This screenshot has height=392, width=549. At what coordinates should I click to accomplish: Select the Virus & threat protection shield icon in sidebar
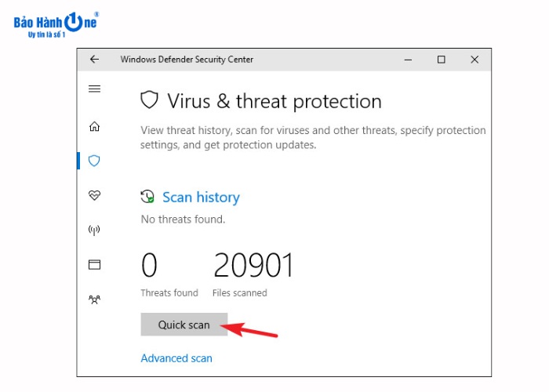[x=94, y=161]
